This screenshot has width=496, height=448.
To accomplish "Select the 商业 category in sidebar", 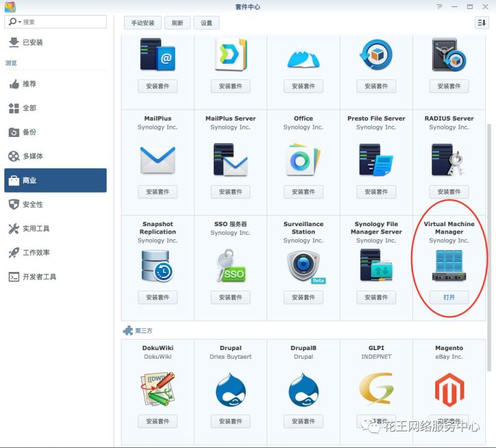I will [x=55, y=180].
